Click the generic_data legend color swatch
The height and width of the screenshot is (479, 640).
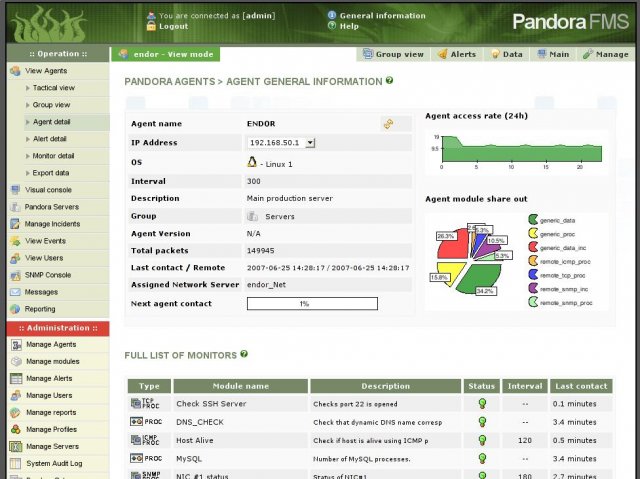533,220
